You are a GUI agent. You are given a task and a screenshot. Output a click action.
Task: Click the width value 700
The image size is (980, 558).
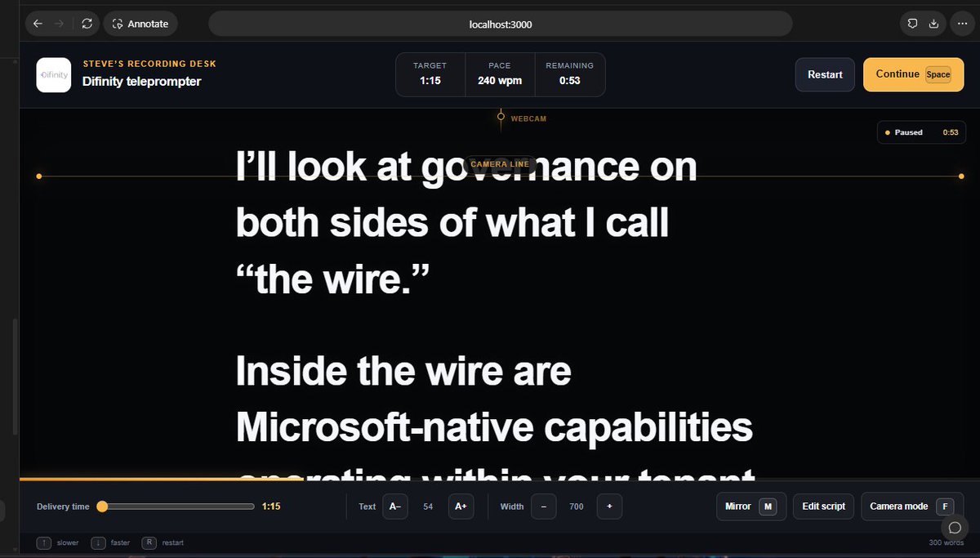[x=577, y=507]
